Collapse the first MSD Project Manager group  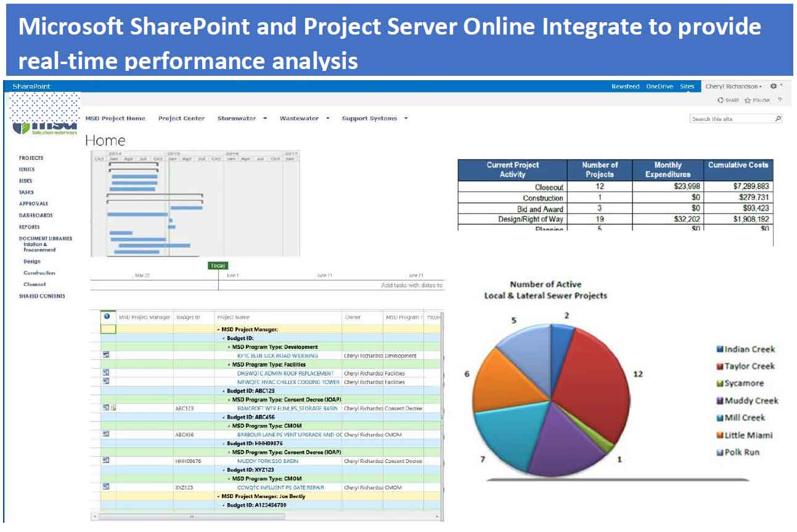click(x=218, y=330)
